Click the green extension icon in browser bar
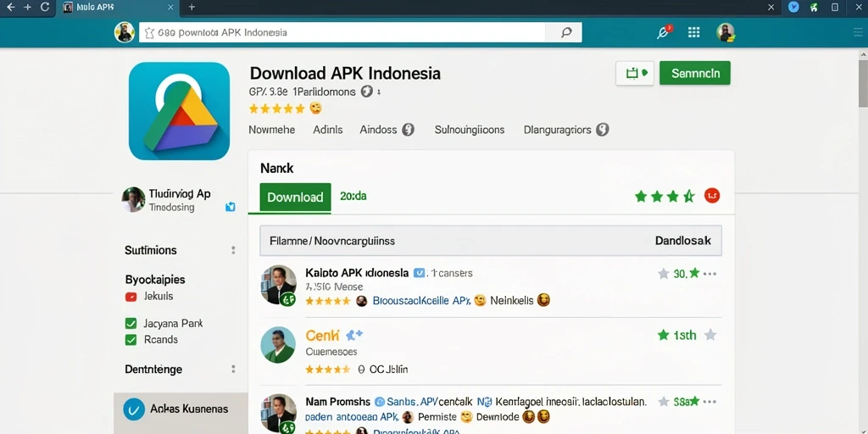Screen dimensions: 868x434 (814, 8)
